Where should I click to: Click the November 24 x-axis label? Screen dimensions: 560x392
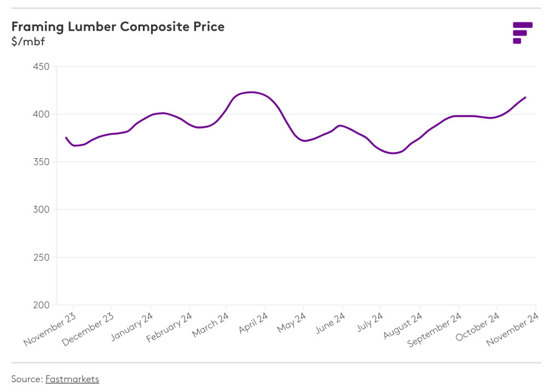tap(513, 330)
